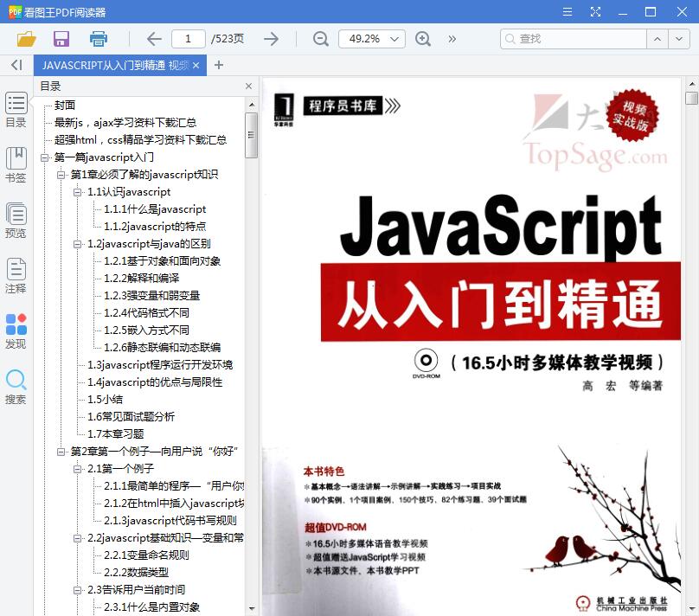The height and width of the screenshot is (616, 699).
Task: Collapse the 第一篇javascript入门 tree node
Action: coord(44,157)
